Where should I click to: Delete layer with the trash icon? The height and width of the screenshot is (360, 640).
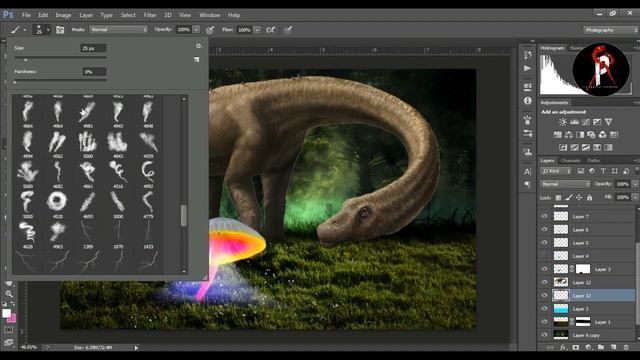coord(626,347)
